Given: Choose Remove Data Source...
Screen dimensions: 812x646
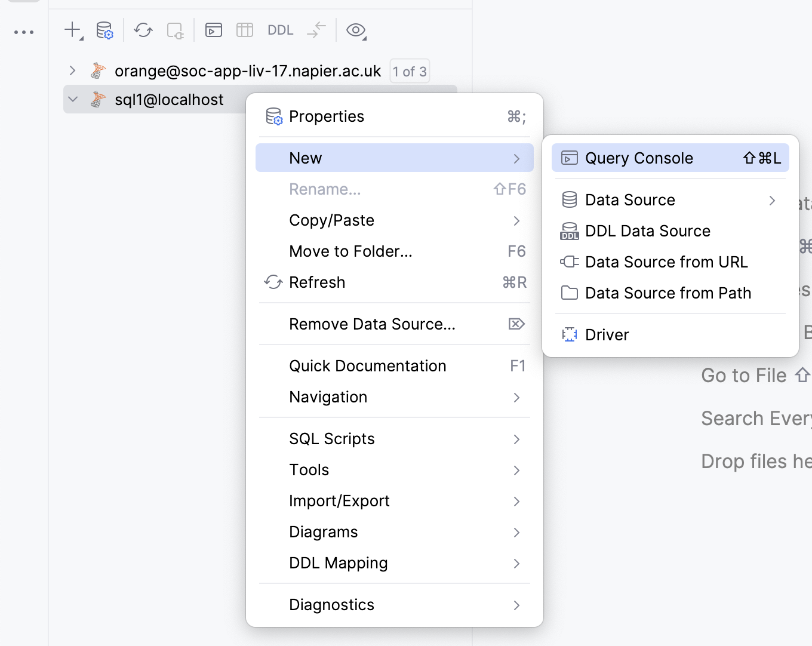Looking at the screenshot, I should click(x=395, y=324).
